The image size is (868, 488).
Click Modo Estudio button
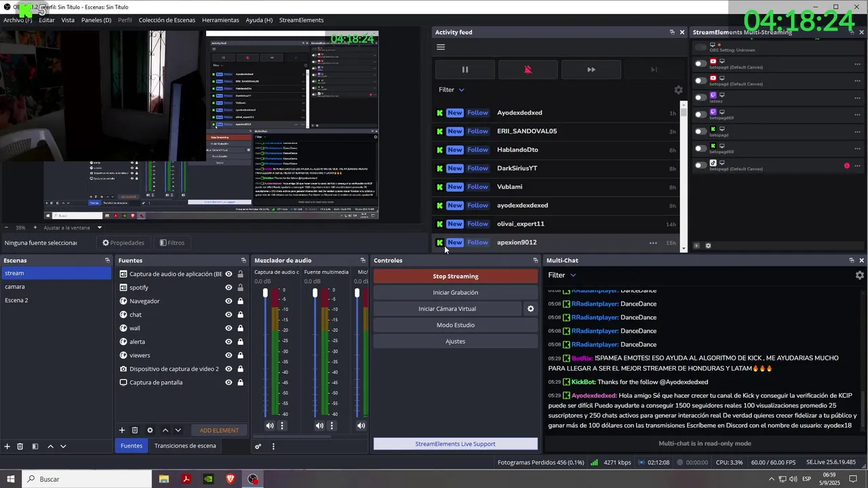(456, 325)
